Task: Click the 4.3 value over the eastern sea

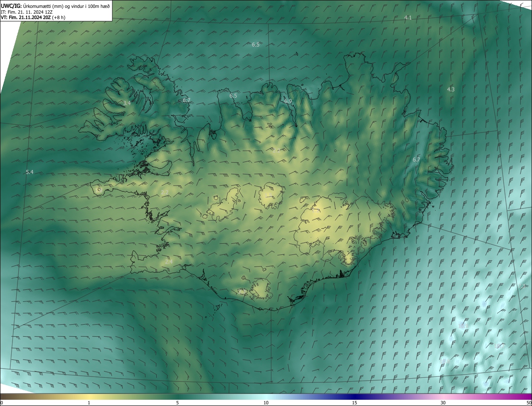Action: click(451, 89)
